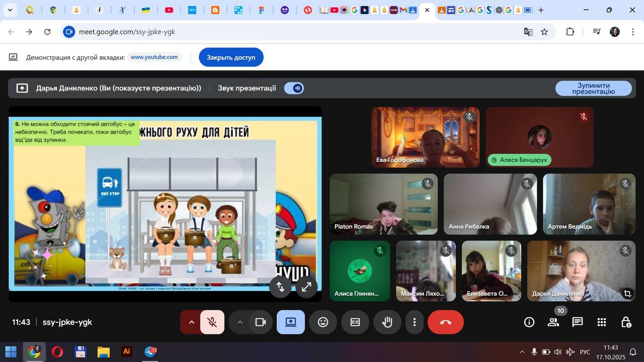This screenshot has width=644, height=362.
Task: Turn on closed captions
Action: (x=355, y=322)
